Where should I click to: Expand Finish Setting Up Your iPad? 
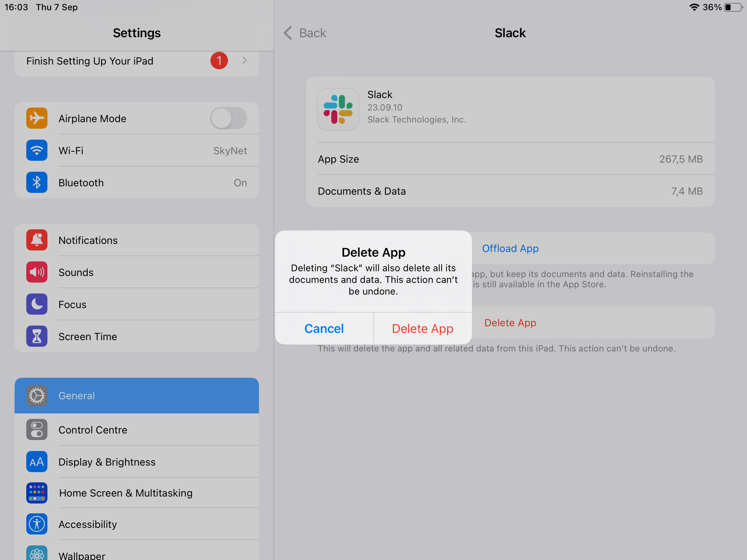[245, 61]
